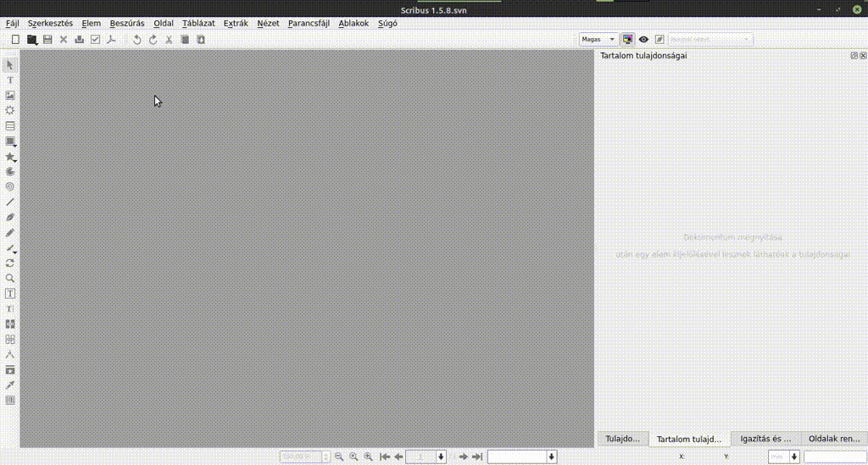Open the disabled visual appearance dropdown
The width and height of the screenshot is (868, 465).
point(710,39)
